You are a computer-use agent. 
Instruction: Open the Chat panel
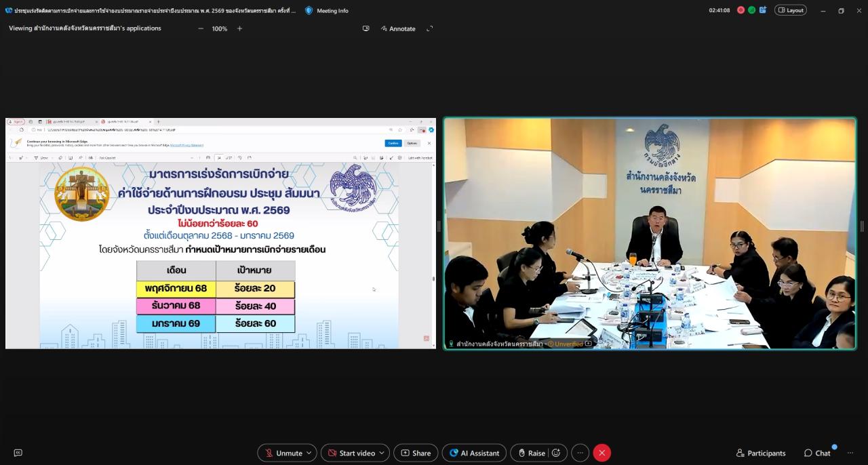pyautogui.click(x=817, y=453)
